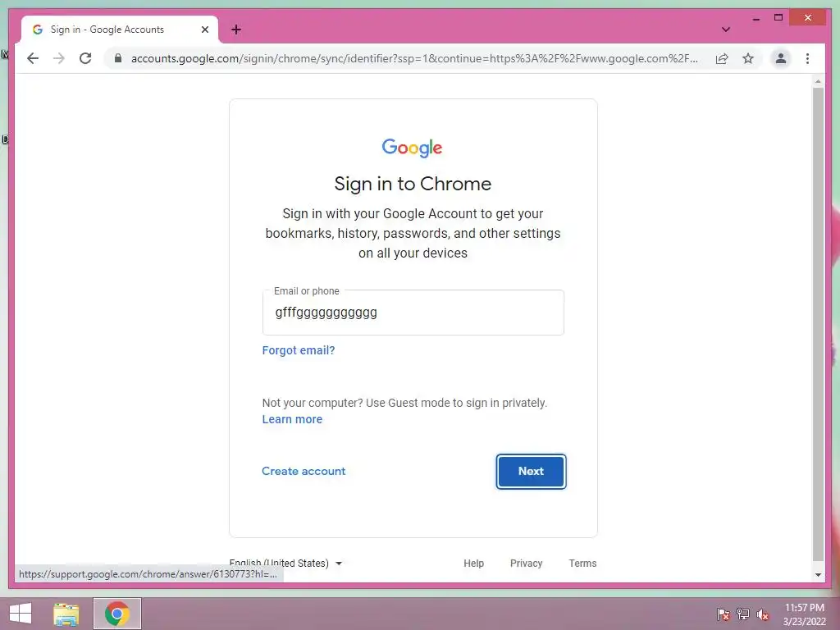Screen dimensions: 840x630
Task: Click Create account
Action: (304, 472)
